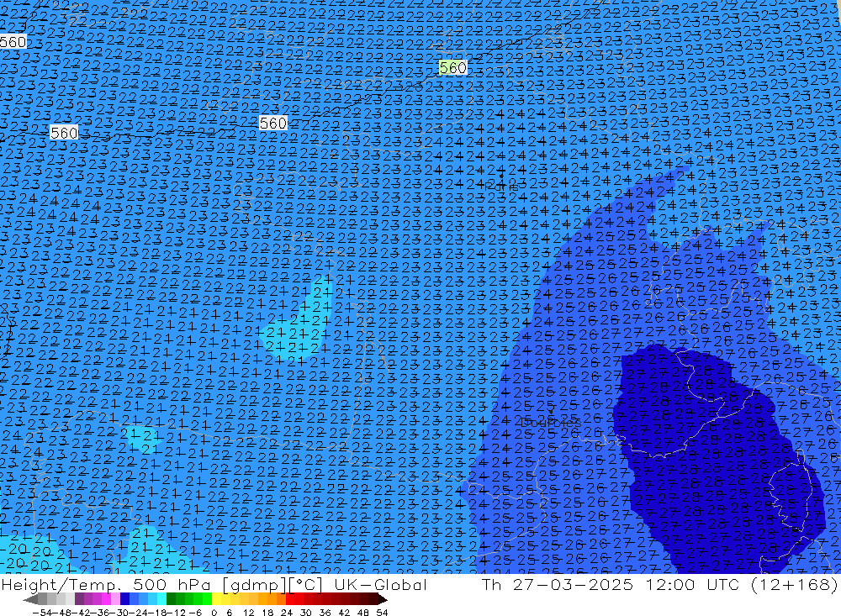The image size is (841, 616).
Task: Click the dark maroon right arrow of the color scale
Action: (x=383, y=599)
